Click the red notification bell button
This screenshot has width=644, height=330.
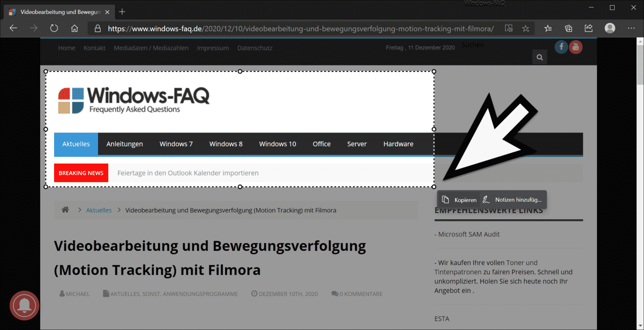24,306
